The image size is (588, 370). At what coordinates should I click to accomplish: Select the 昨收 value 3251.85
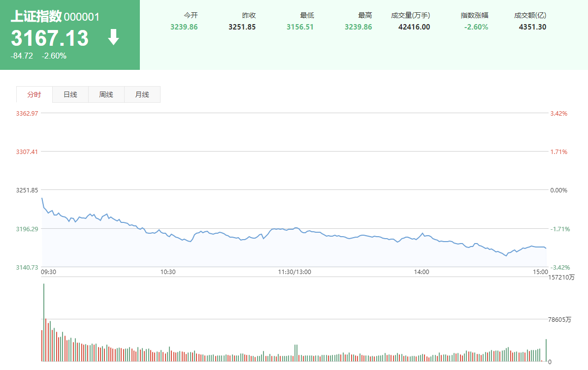pos(242,27)
